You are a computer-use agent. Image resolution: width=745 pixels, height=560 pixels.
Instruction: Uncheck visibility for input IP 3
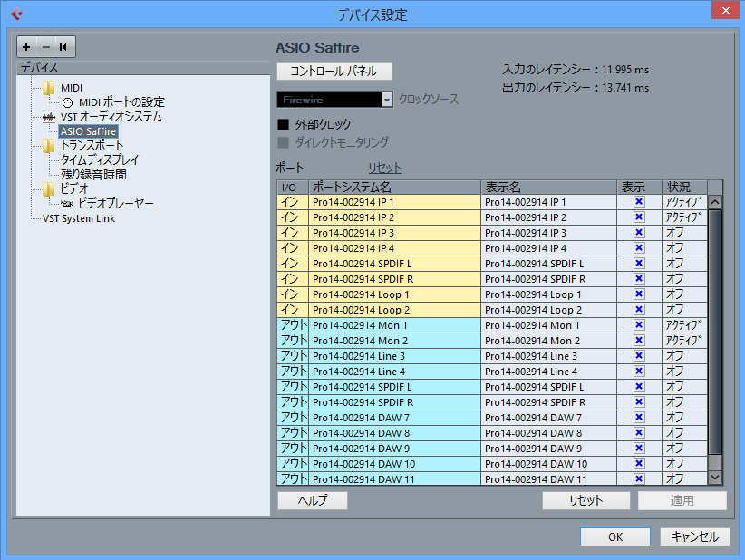(x=639, y=233)
